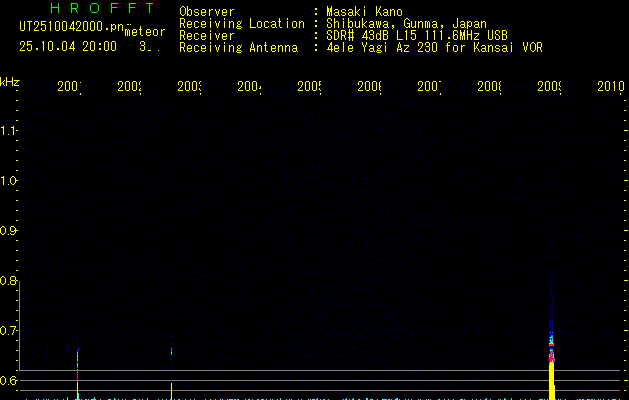The height and width of the screenshot is (400, 629).
Task: Click the large yellow meteor echo burst
Action: point(551,380)
